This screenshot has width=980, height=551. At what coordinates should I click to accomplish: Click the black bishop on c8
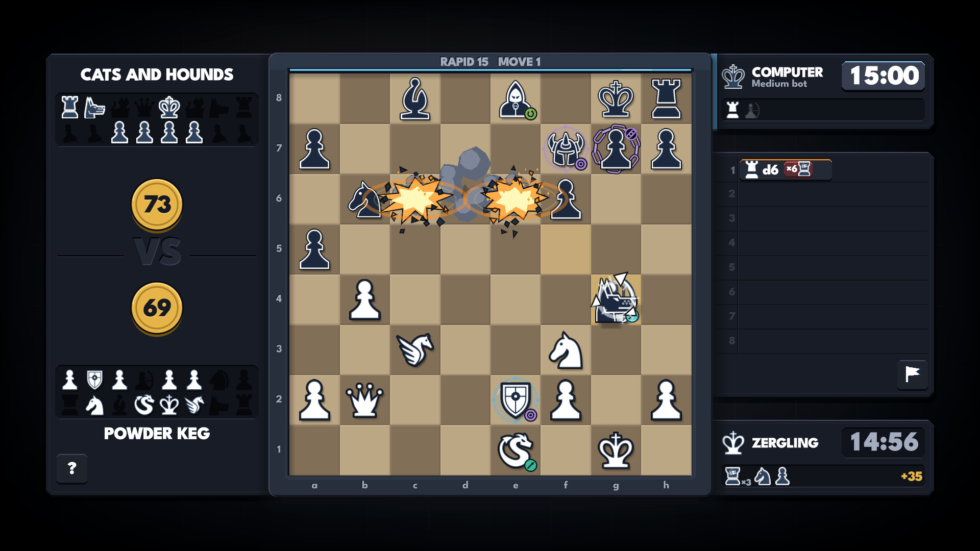coord(415,98)
